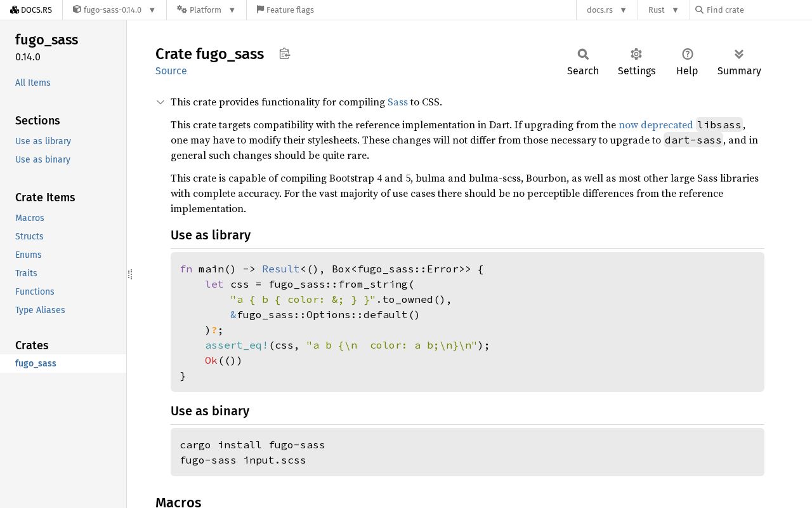
Task: Click the 'cargo install fugo-sass' code line
Action: tap(252, 445)
